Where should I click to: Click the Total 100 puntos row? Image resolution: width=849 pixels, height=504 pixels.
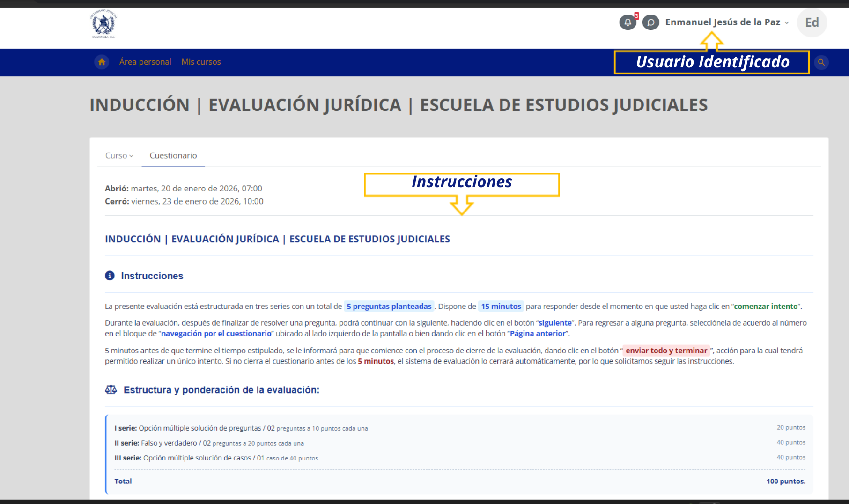click(x=459, y=481)
